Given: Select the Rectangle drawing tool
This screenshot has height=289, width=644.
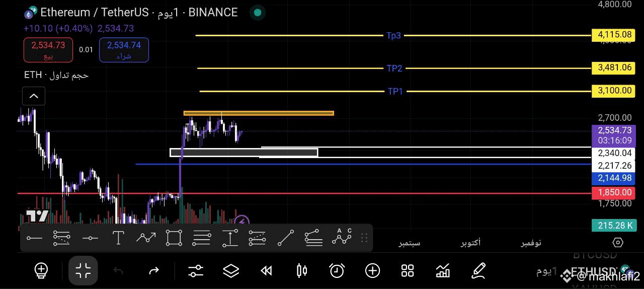Looking at the screenshot, I should pyautogui.click(x=174, y=238).
